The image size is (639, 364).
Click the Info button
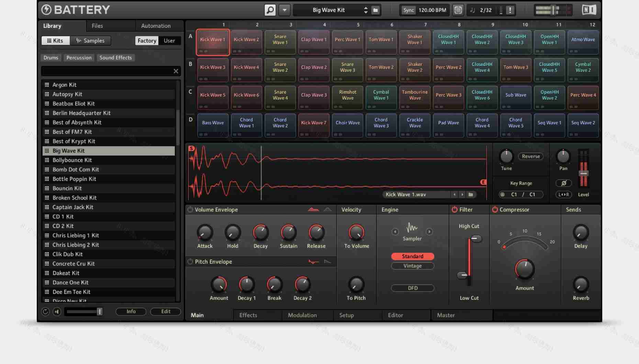131,311
